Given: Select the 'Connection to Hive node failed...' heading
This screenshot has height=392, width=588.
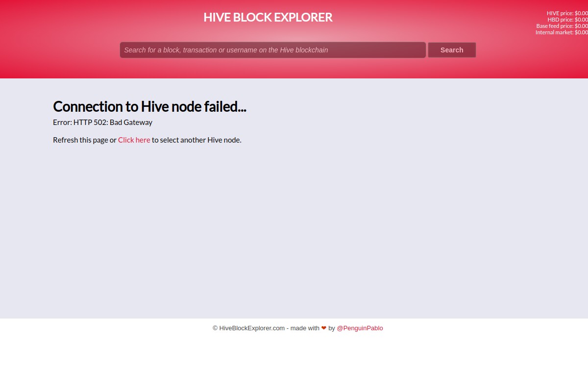Looking at the screenshot, I should (149, 106).
